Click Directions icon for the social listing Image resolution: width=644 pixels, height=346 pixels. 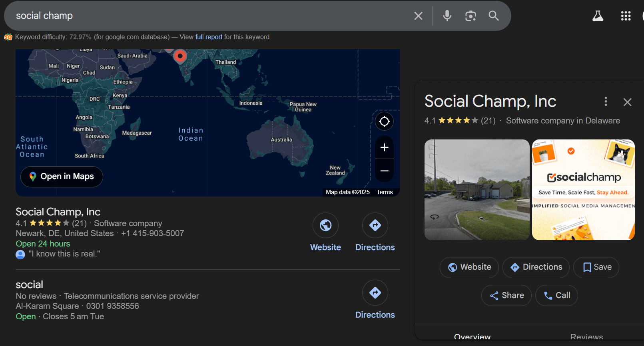(x=375, y=293)
